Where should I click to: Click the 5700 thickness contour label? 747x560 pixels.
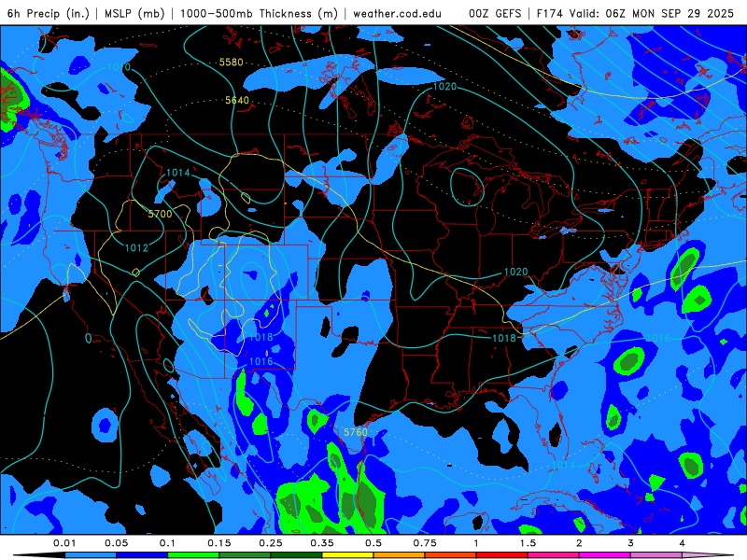(x=160, y=214)
